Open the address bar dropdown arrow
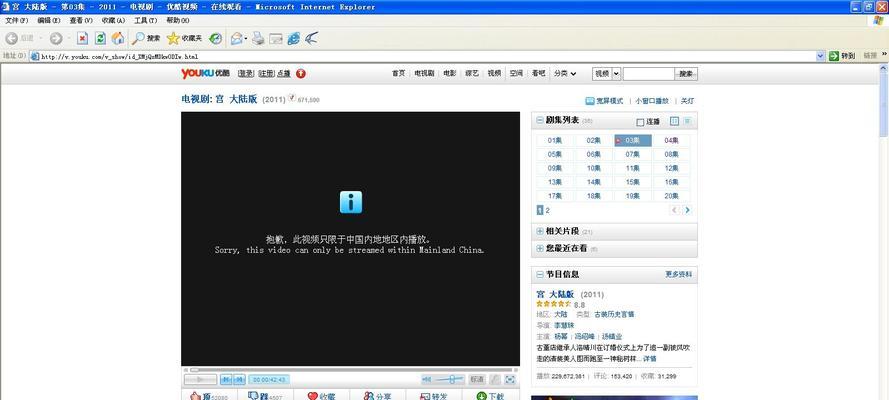 point(820,56)
